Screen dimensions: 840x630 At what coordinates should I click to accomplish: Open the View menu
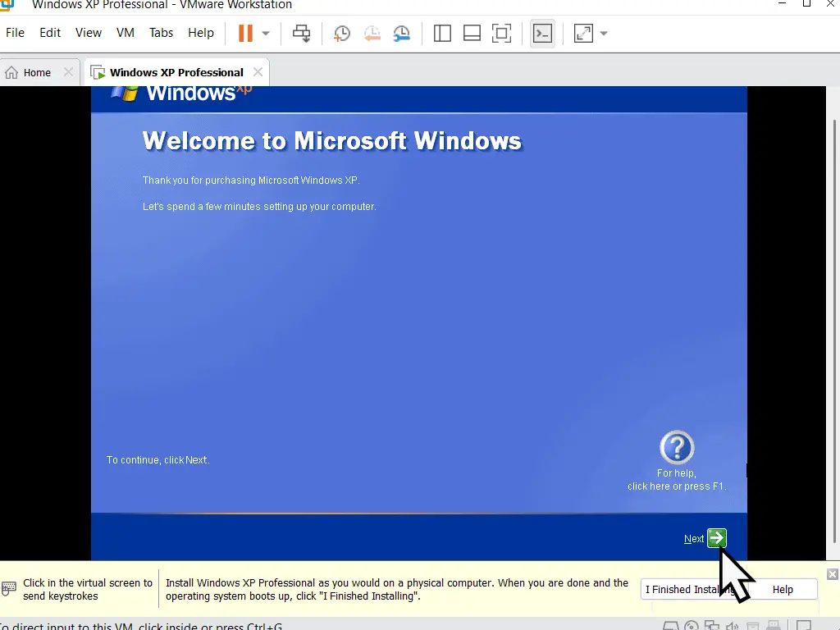tap(89, 33)
